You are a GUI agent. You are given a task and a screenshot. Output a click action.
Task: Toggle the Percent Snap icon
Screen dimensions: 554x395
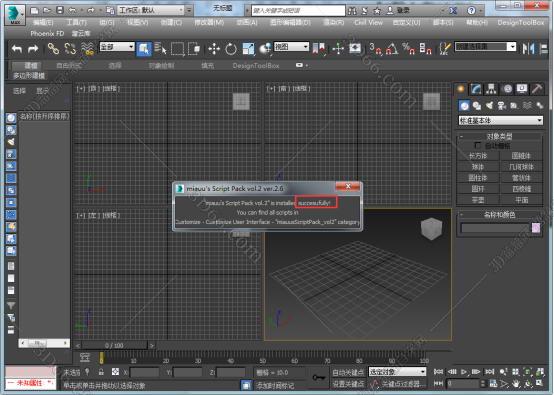coord(408,49)
